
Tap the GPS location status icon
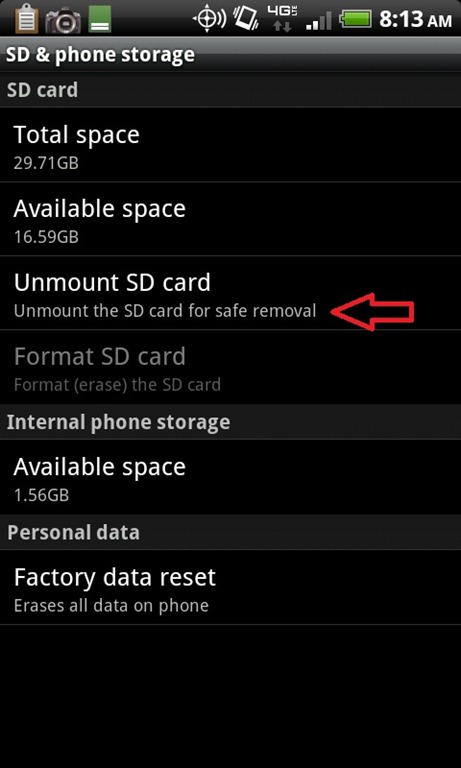(x=209, y=20)
